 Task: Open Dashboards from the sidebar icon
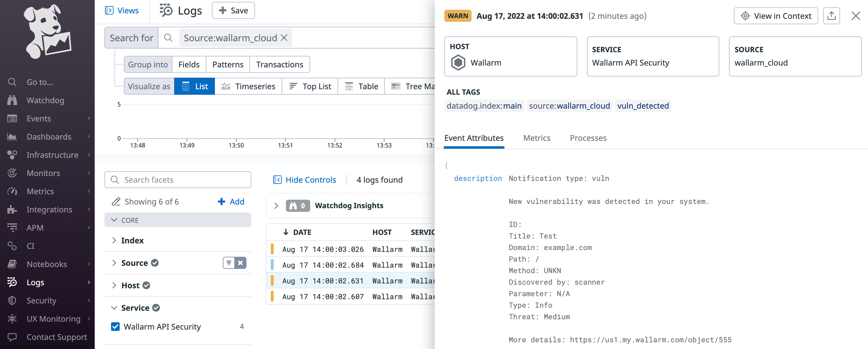click(x=12, y=137)
